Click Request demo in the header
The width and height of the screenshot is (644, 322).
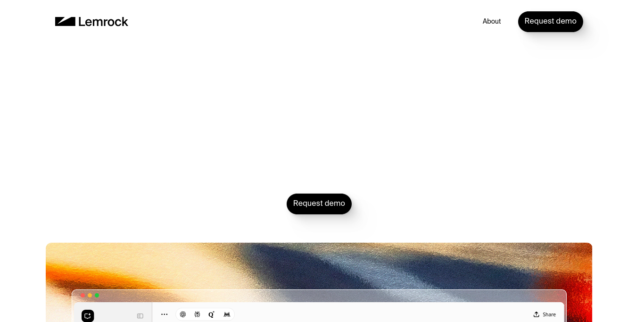coord(551,21)
